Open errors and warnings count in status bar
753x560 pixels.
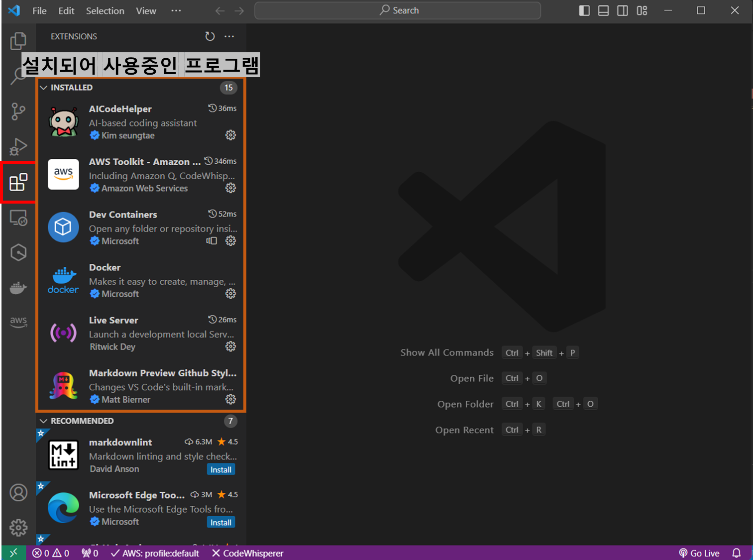[51, 553]
